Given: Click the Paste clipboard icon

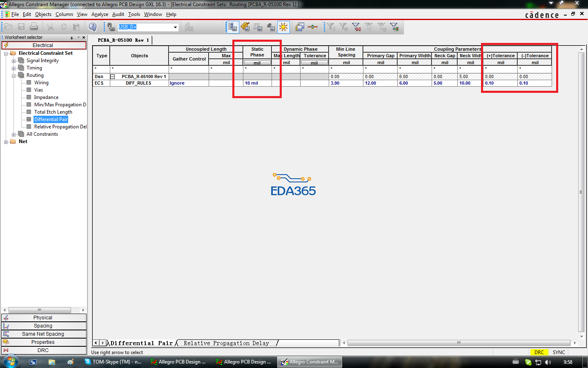Looking at the screenshot, I should (76, 27).
